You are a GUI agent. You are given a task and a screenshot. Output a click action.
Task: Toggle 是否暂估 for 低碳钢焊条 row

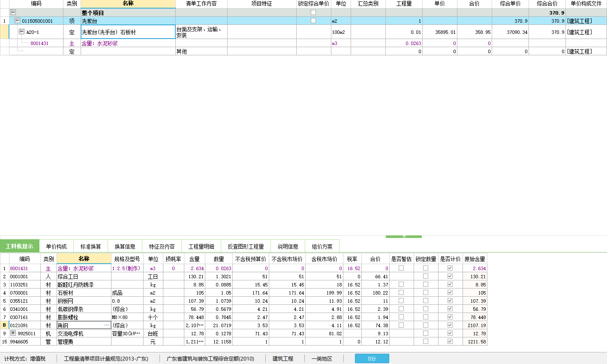401,309
